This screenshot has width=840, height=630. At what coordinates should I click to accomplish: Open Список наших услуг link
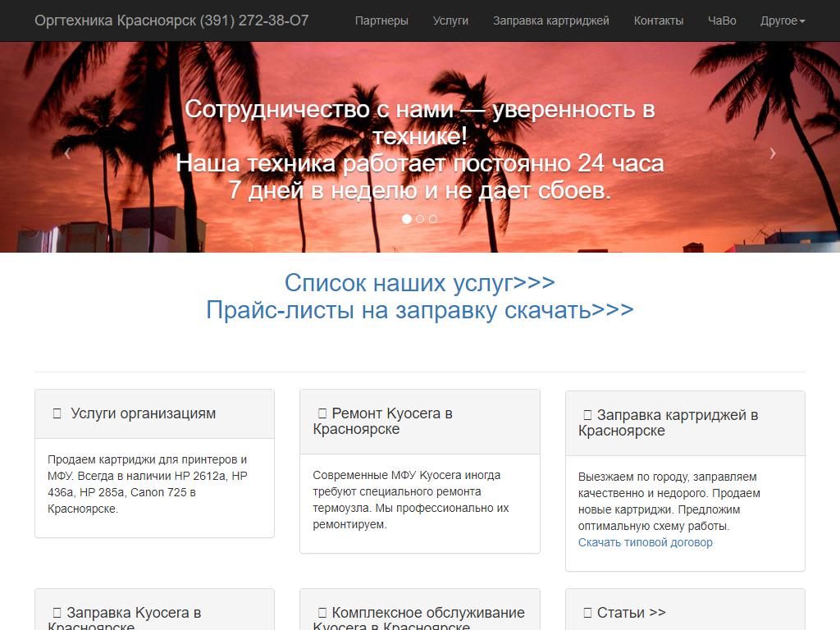pos(419,282)
